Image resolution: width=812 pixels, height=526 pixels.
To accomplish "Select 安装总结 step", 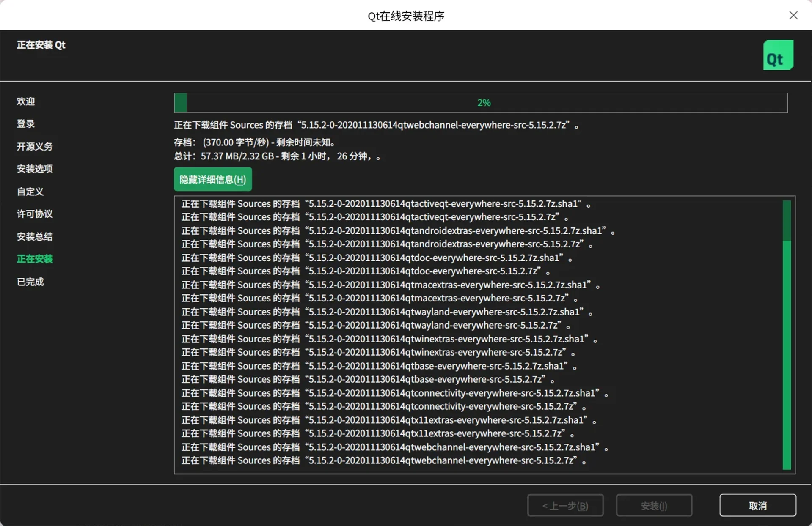I will (34, 236).
